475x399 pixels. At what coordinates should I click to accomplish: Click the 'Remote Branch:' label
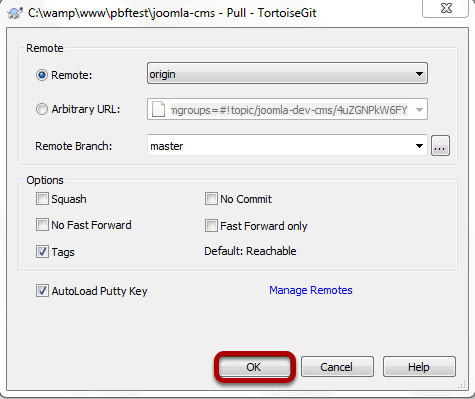click(74, 146)
